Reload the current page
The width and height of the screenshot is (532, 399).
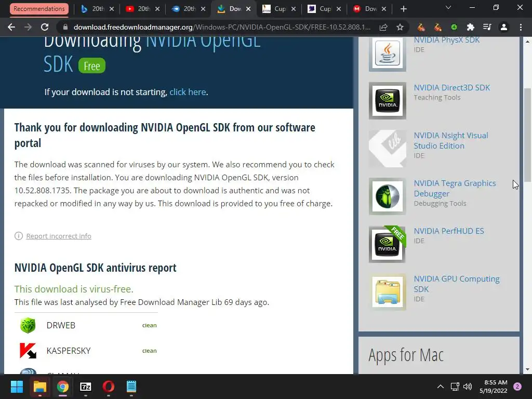coord(45,27)
